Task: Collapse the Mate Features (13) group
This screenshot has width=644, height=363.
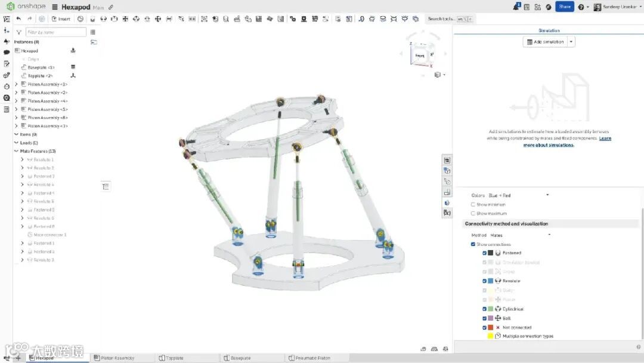Action: coord(17,151)
